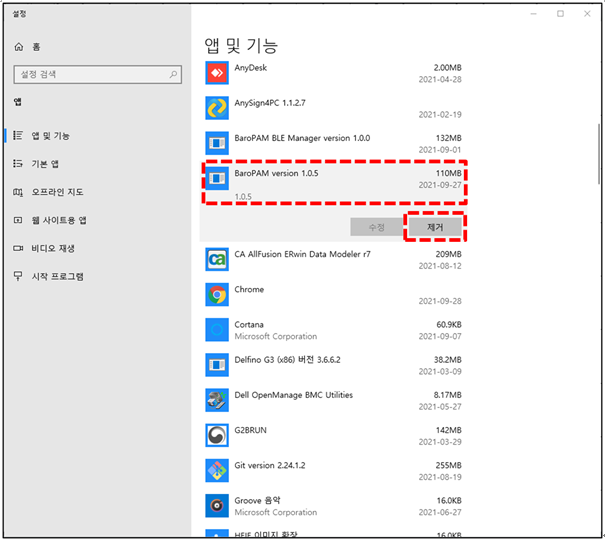Click the magnifier icon in the search box
This screenshot has width=605, height=541.
(x=173, y=74)
